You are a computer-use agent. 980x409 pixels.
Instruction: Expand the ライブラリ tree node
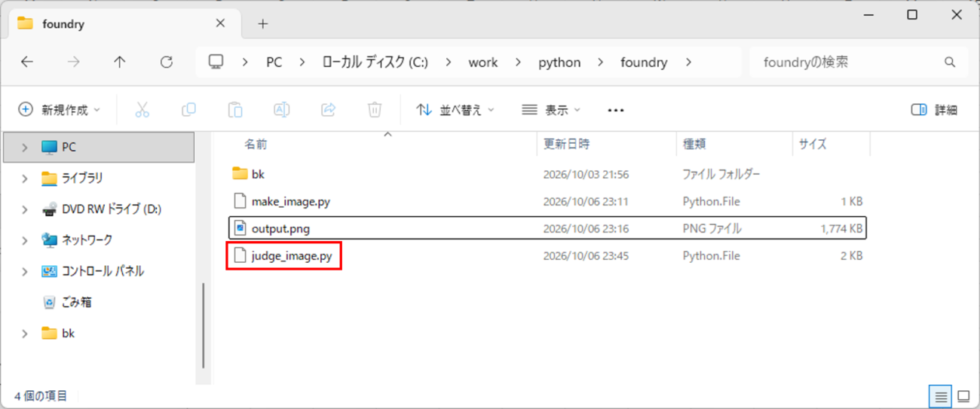[25, 179]
